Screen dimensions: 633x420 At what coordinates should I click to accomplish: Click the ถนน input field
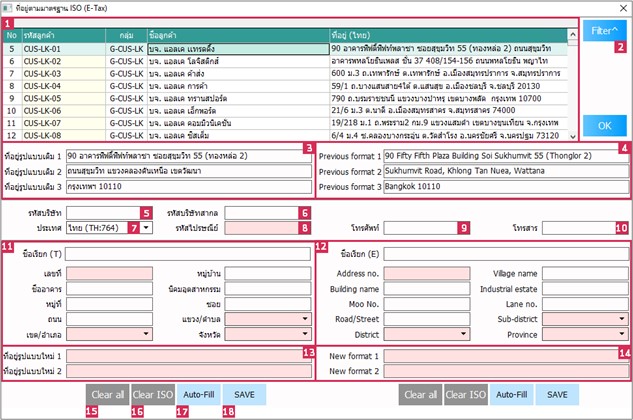pos(109,319)
